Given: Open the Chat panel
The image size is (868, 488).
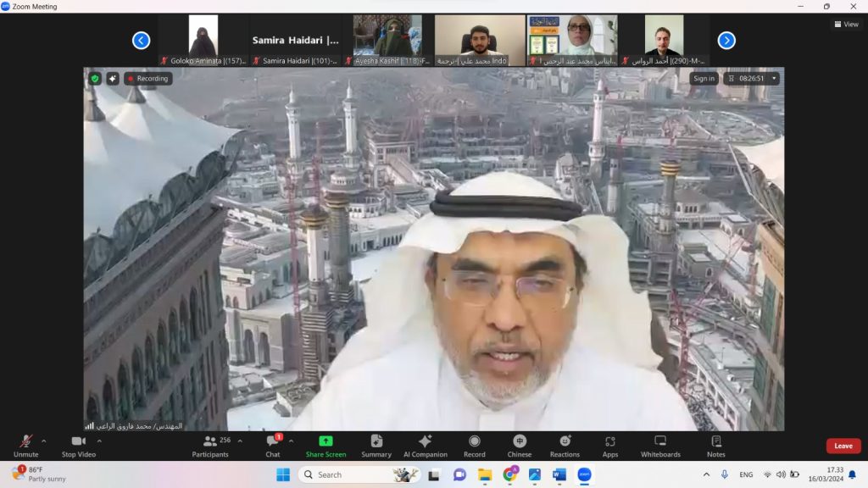Looking at the screenshot, I should click(x=272, y=446).
